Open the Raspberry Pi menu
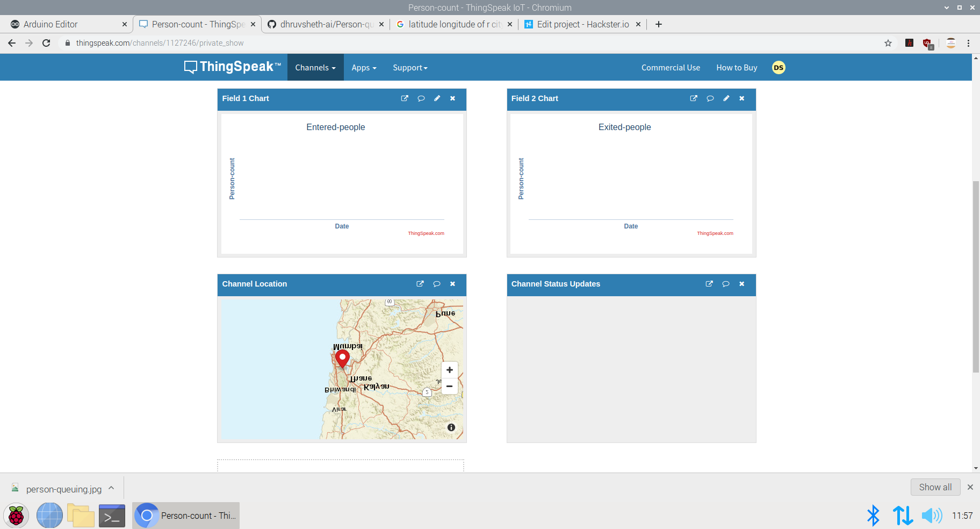Screen dimensions: 980x529 pos(16,515)
